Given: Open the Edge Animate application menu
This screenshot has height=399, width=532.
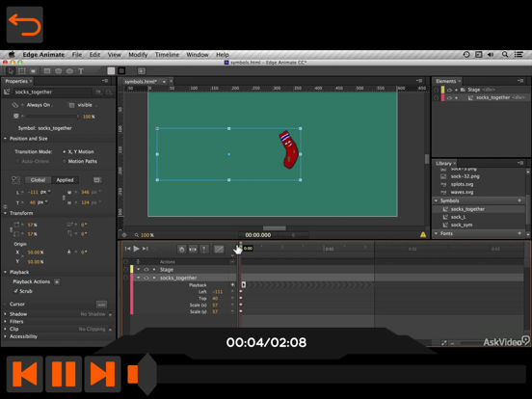Looking at the screenshot, I should (43, 55).
